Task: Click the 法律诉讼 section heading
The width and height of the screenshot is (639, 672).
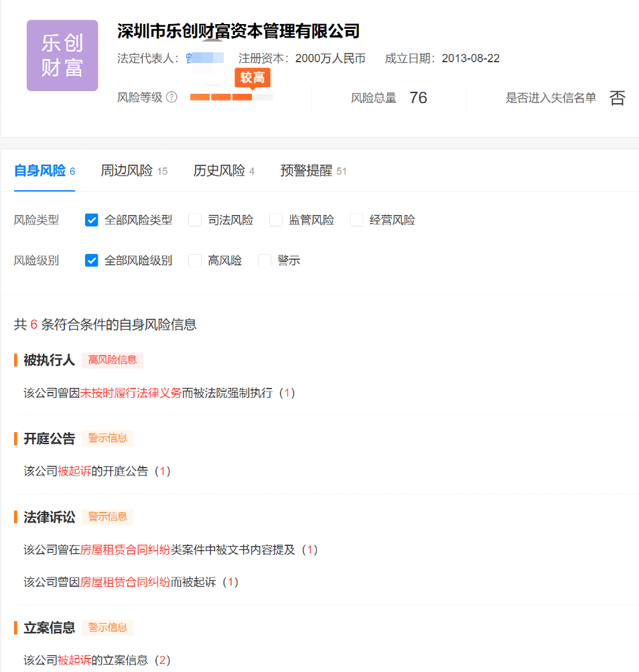Action: click(x=50, y=517)
